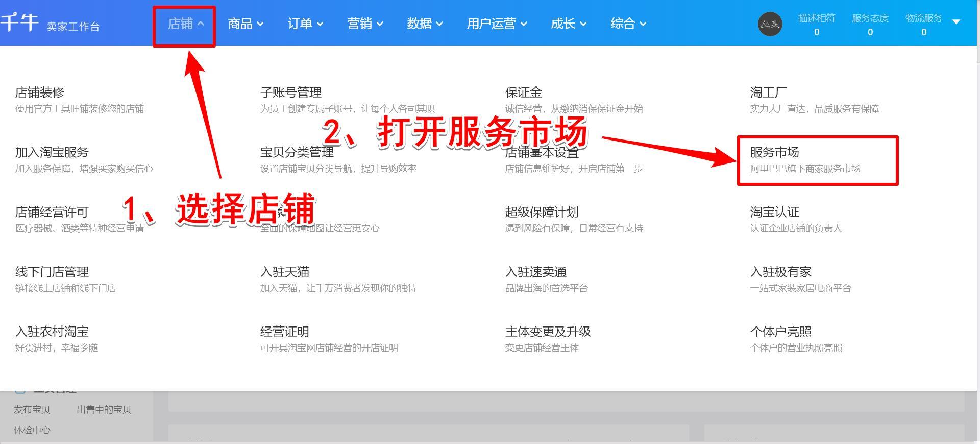
Task: Open 入驻速卖通 entry
Action: [x=536, y=272]
